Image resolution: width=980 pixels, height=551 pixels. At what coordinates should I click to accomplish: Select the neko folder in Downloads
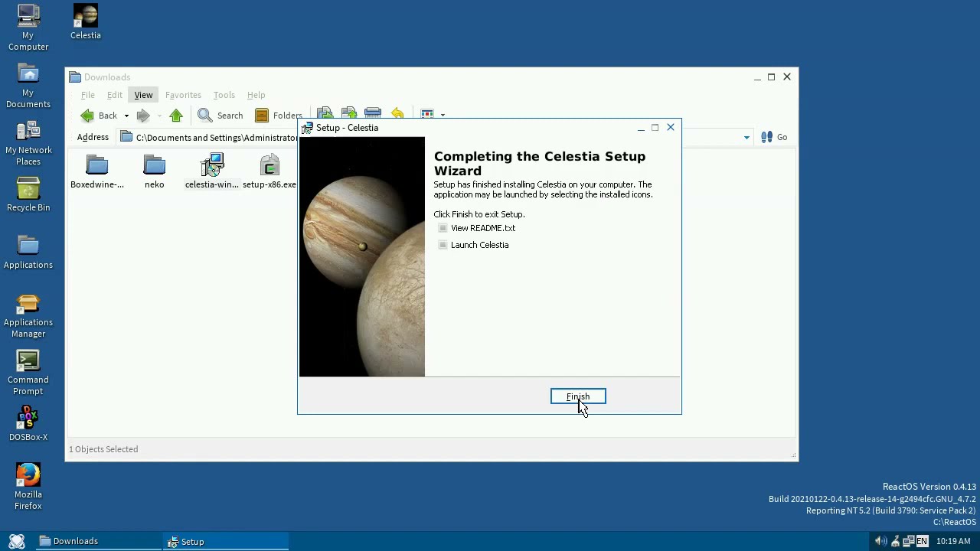[155, 171]
